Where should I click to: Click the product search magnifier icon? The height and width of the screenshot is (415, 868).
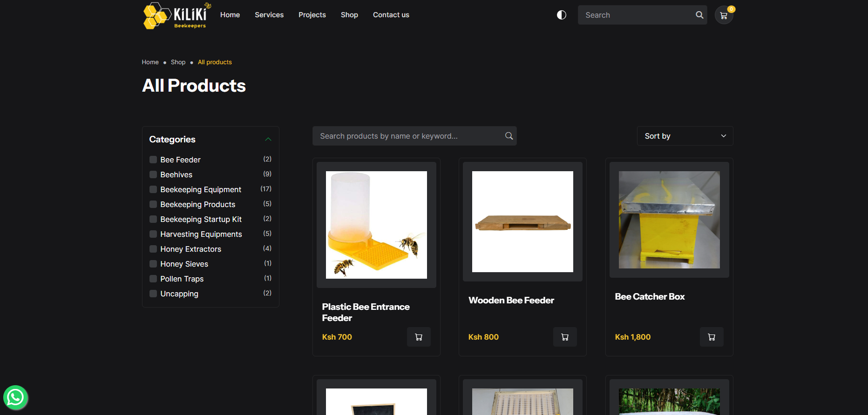pyautogui.click(x=509, y=136)
